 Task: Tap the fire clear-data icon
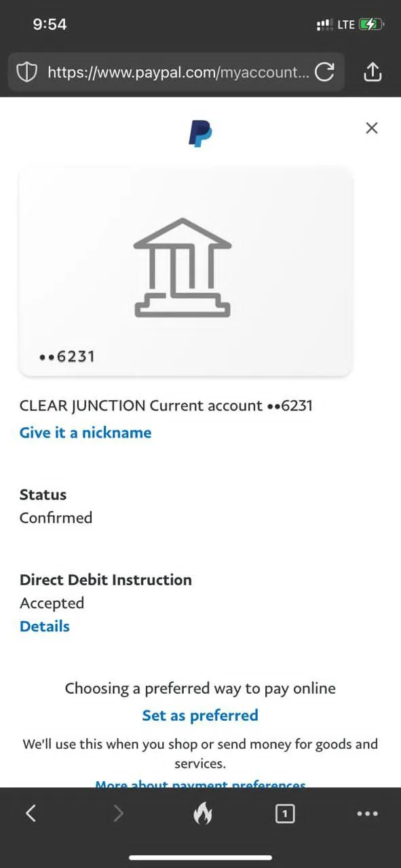coord(202,813)
